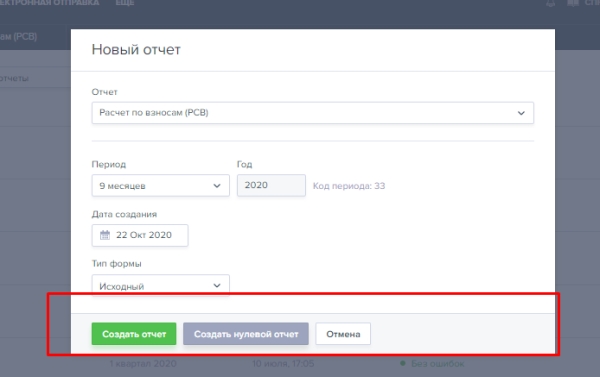
Task: Click 1 квартал 2020 row in background list
Action: tap(143, 364)
